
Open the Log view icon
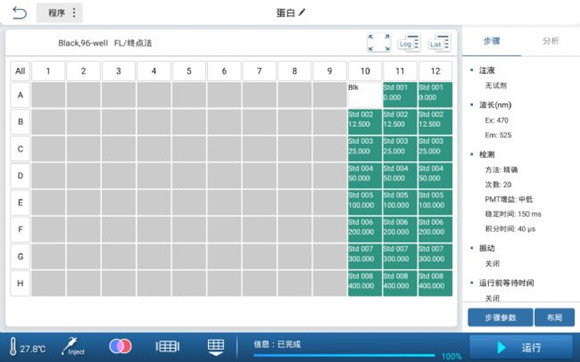pos(409,43)
